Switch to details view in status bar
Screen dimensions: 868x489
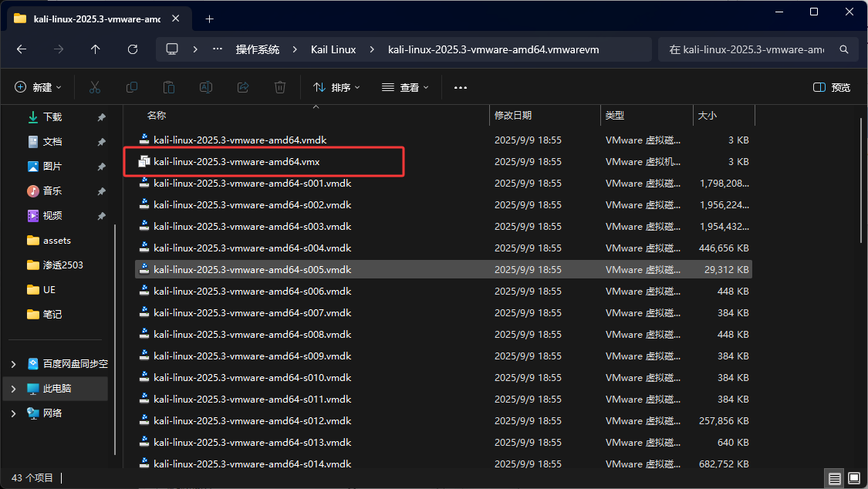835,478
